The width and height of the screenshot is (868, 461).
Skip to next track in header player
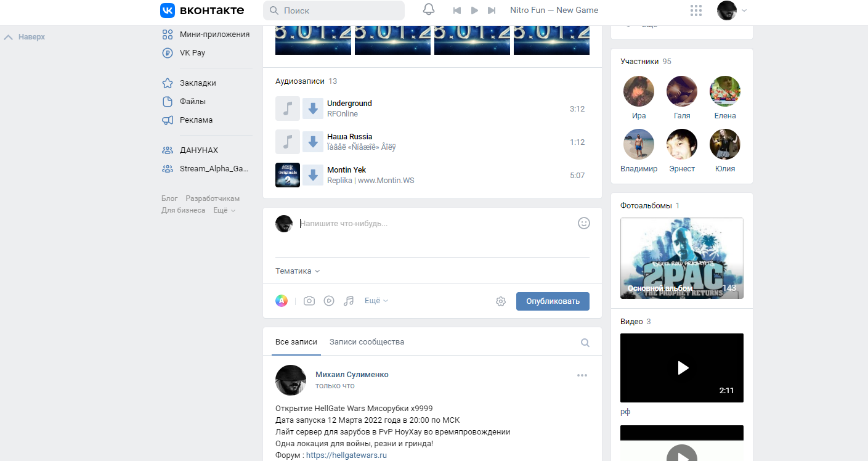pos(492,10)
